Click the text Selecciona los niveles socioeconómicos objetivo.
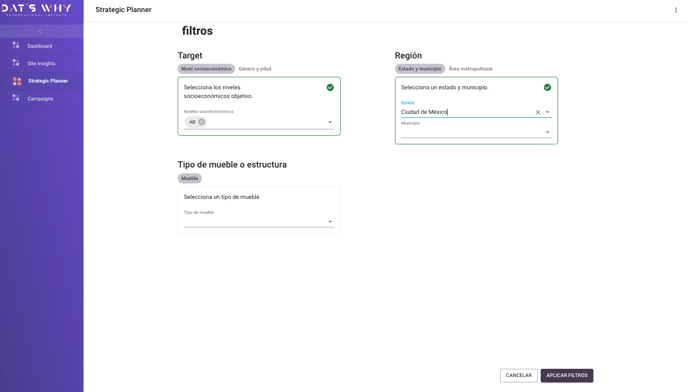This screenshot has height=392, width=688. point(218,92)
